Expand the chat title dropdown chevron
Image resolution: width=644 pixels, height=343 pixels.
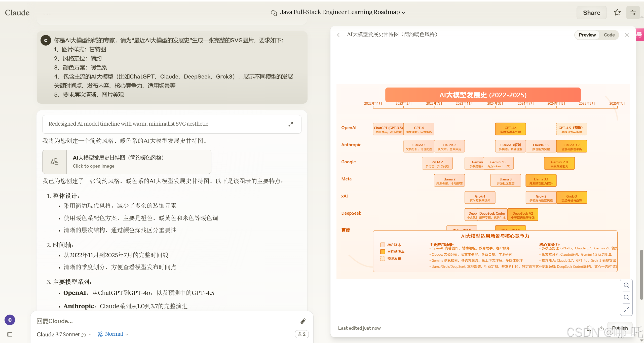(x=404, y=13)
